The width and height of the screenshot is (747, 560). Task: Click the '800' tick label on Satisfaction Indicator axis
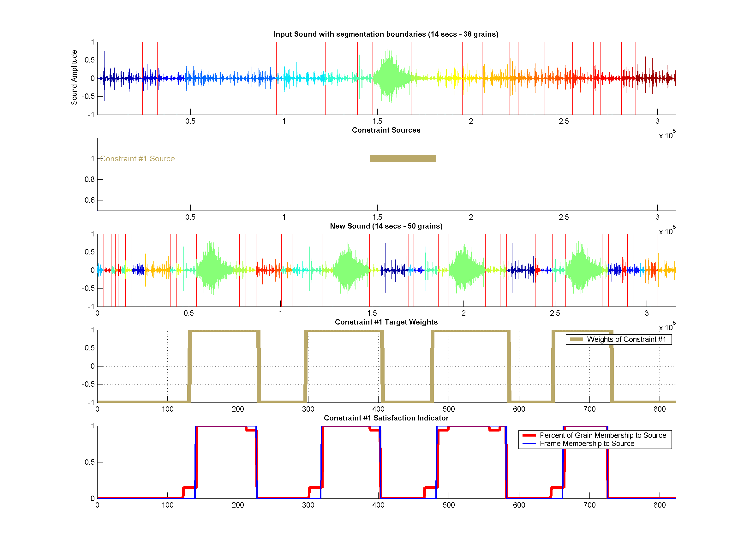pos(659,505)
